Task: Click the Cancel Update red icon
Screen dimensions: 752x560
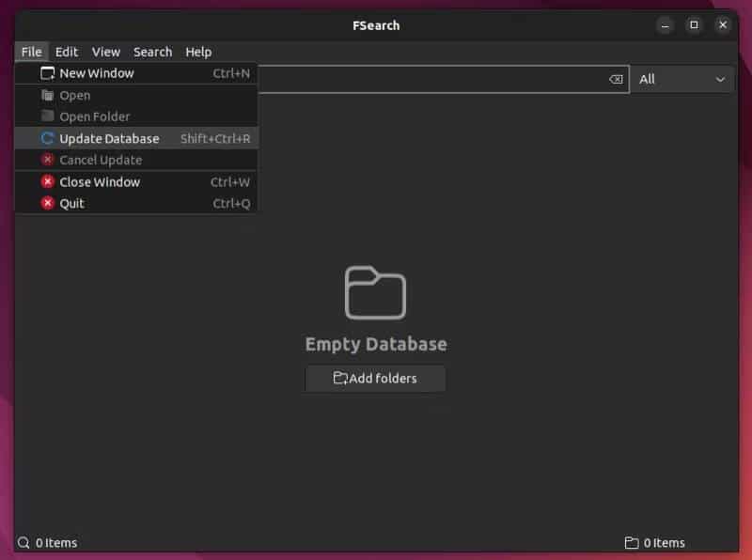Action: click(x=48, y=160)
